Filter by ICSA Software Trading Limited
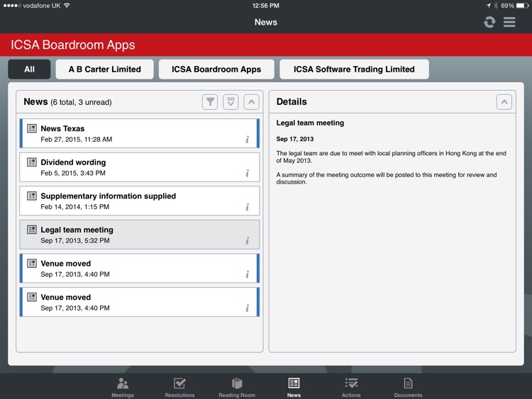This screenshot has width=532, height=399. coord(354,69)
